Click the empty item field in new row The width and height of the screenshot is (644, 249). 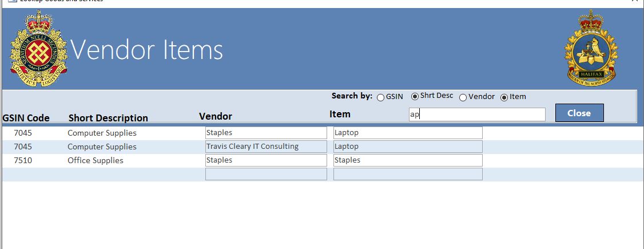(x=408, y=174)
